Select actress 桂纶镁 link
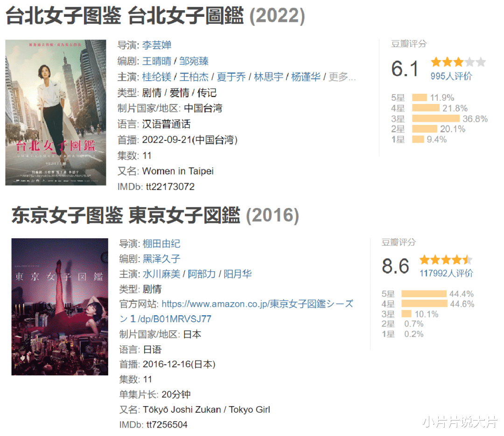 pos(157,77)
